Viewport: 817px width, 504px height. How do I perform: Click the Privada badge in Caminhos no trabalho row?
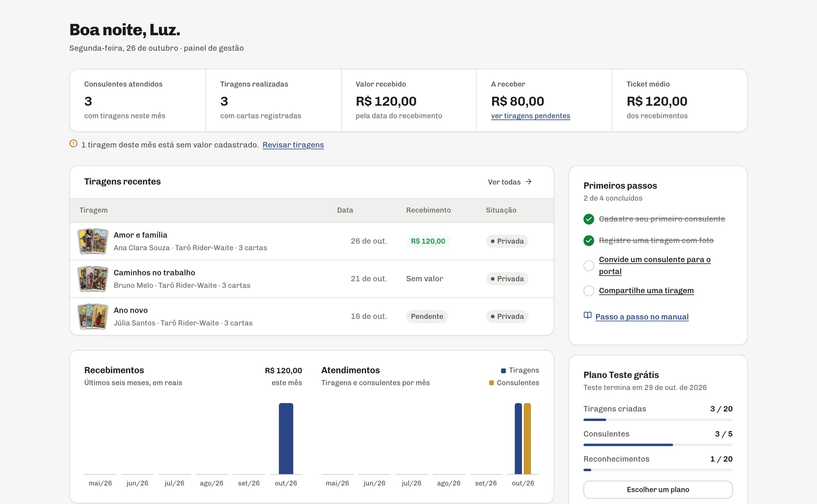507,279
